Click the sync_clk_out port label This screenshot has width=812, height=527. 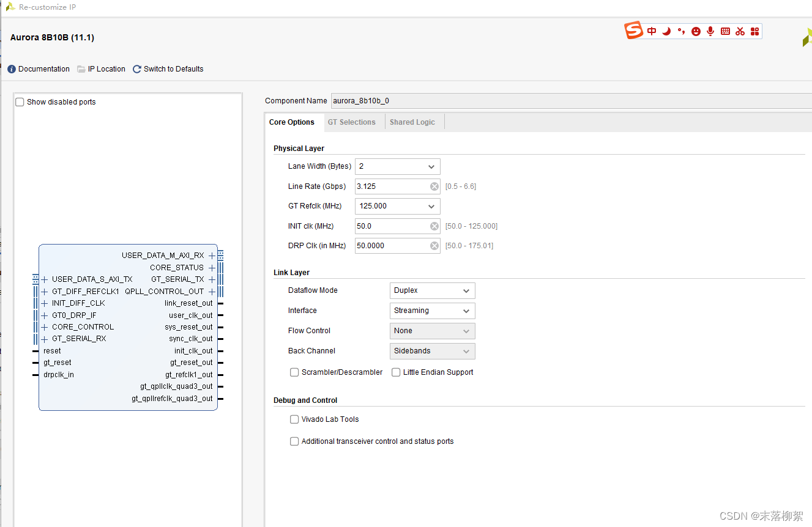click(191, 339)
